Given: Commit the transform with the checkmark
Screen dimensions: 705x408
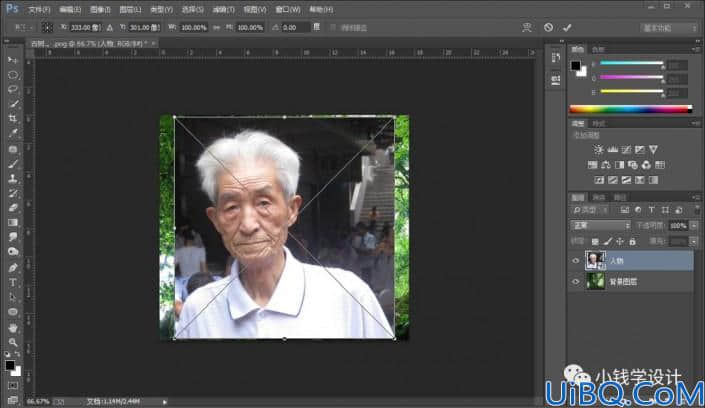Looking at the screenshot, I should pos(567,27).
